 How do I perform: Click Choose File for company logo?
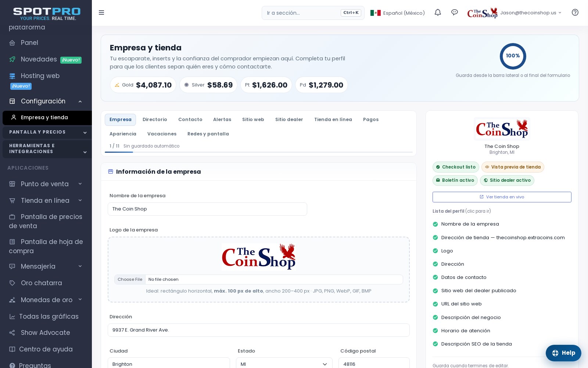tap(130, 280)
